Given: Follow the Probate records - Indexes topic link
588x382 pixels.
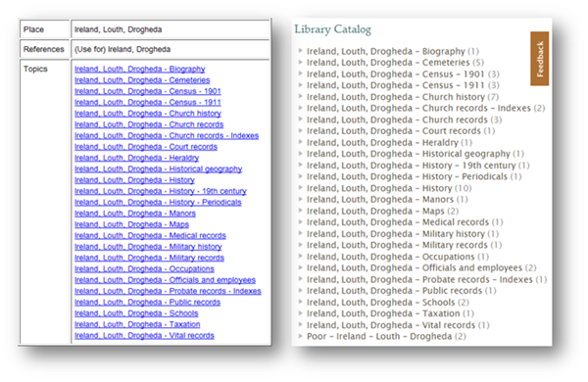Looking at the screenshot, I should point(168,291).
